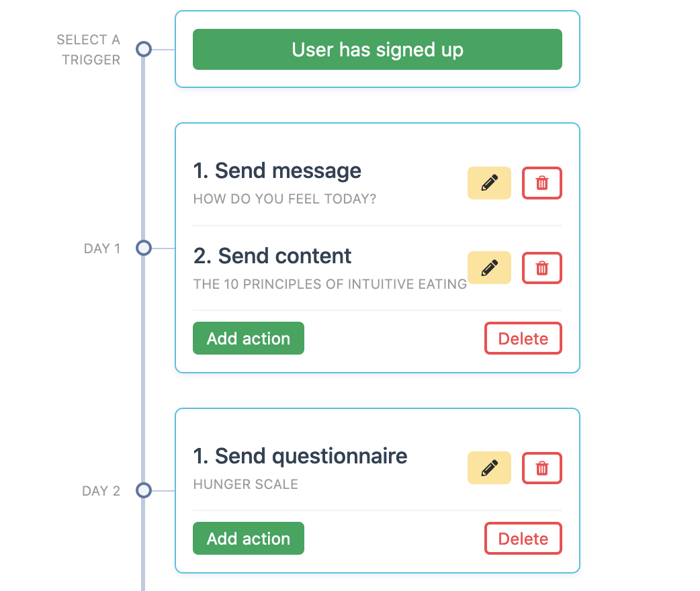Add action to Day 2
The image size is (700, 591).
pyautogui.click(x=248, y=539)
